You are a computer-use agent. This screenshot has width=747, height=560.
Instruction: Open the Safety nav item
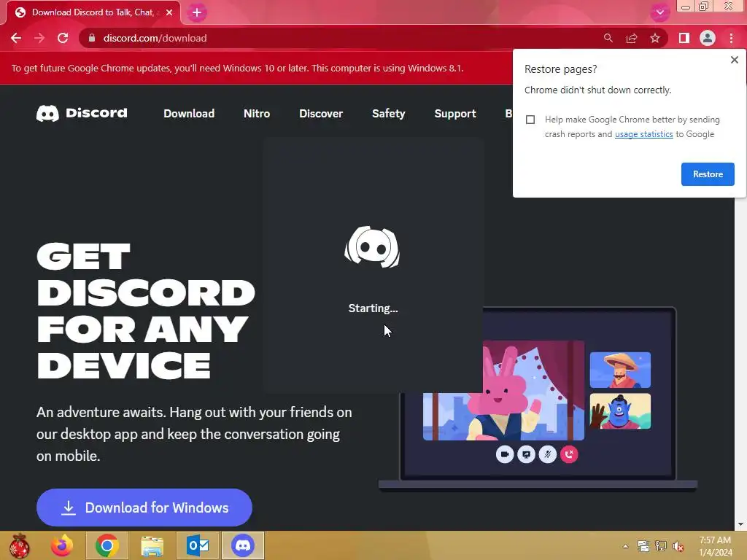pos(388,114)
